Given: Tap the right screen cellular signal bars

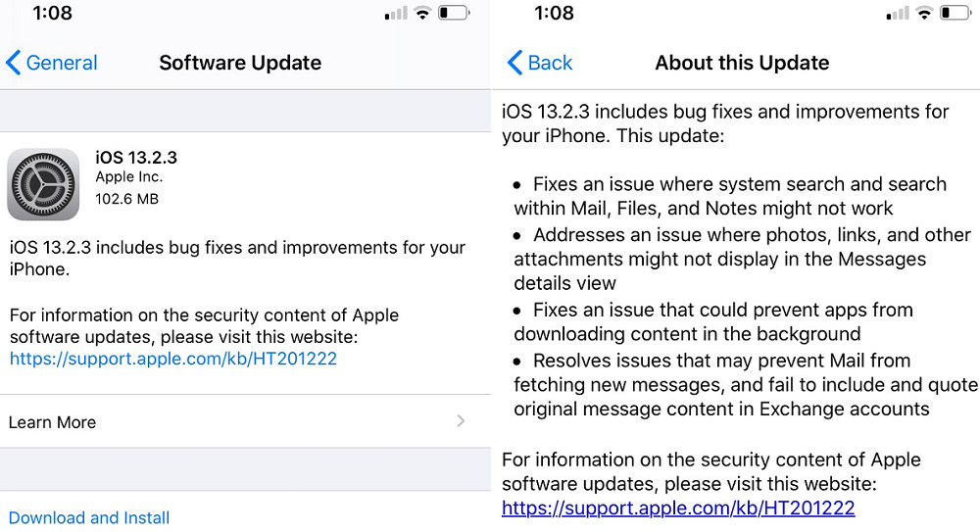Looking at the screenshot, I should (897, 14).
